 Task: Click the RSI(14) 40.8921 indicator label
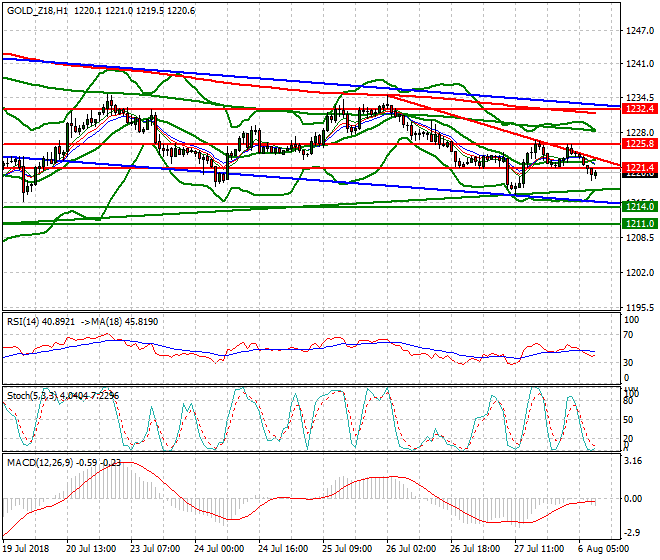click(41, 322)
